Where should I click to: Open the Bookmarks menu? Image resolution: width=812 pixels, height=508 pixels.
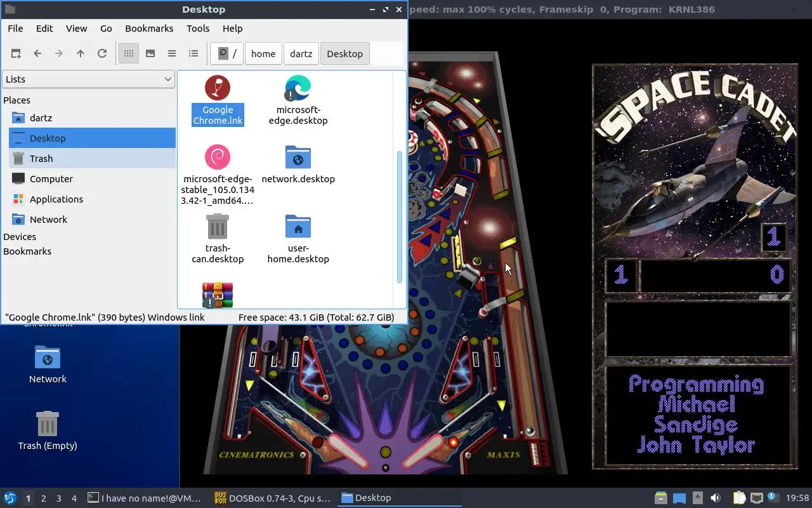149,29
